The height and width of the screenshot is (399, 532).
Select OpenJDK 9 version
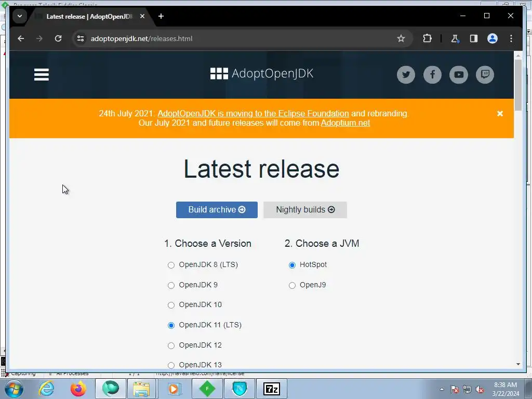[171, 285]
